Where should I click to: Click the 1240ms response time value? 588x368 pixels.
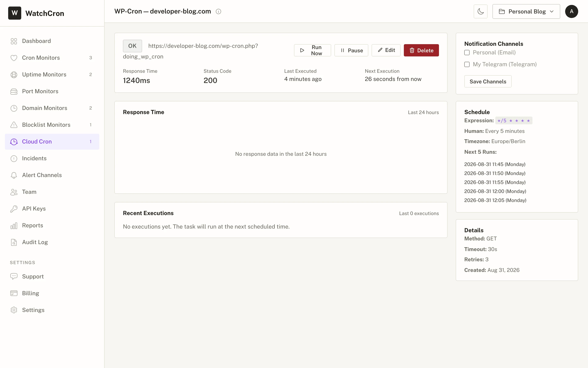point(136,81)
